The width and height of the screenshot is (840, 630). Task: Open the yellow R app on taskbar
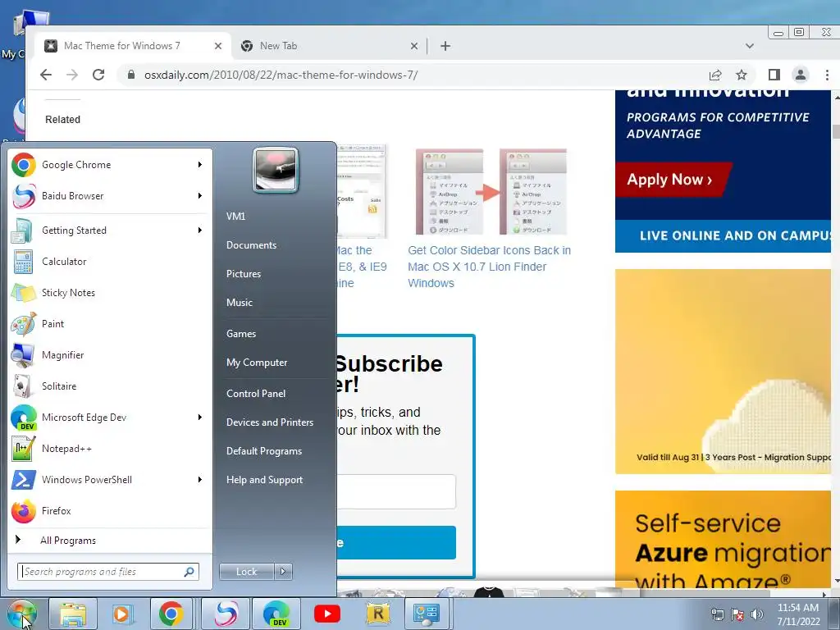click(377, 614)
